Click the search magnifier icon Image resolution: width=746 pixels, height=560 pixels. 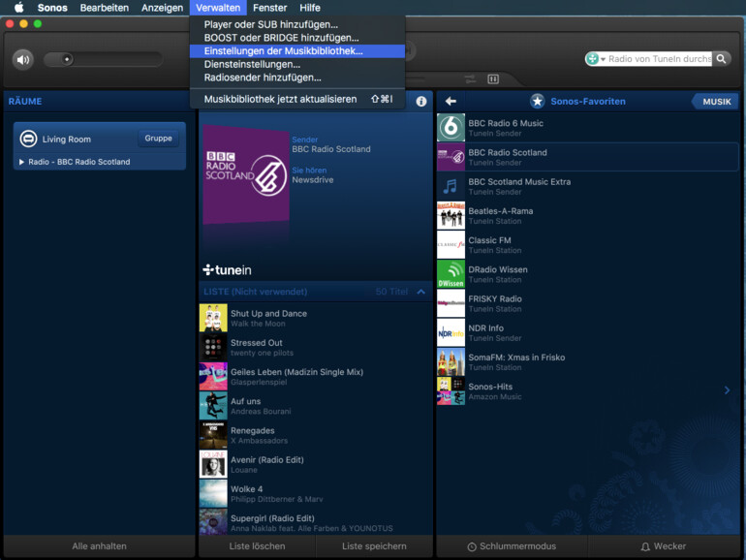point(721,58)
